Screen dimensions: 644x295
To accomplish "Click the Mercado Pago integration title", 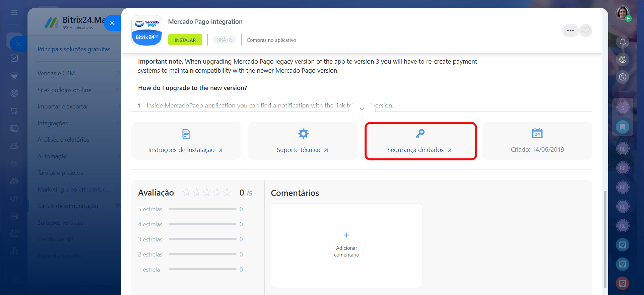I will 205,22.
